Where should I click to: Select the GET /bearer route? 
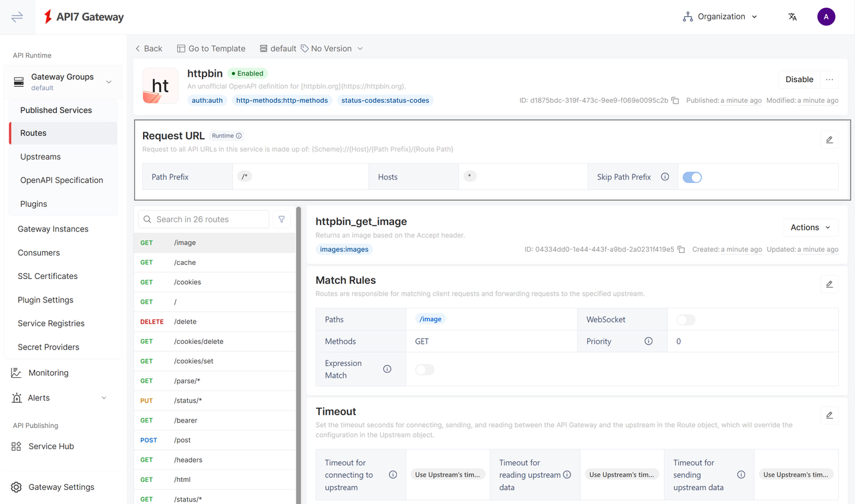[214, 421]
